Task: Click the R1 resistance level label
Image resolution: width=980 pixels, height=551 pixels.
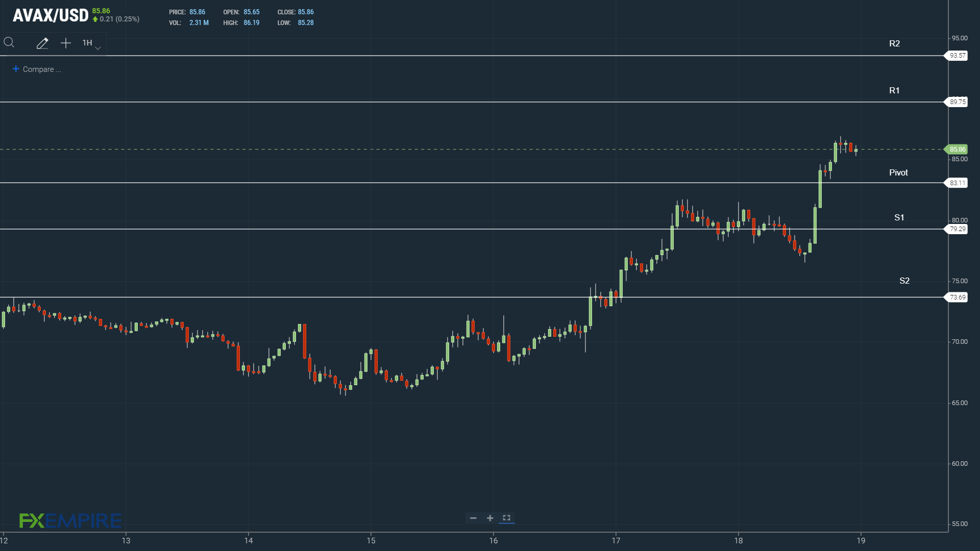Action: click(894, 91)
